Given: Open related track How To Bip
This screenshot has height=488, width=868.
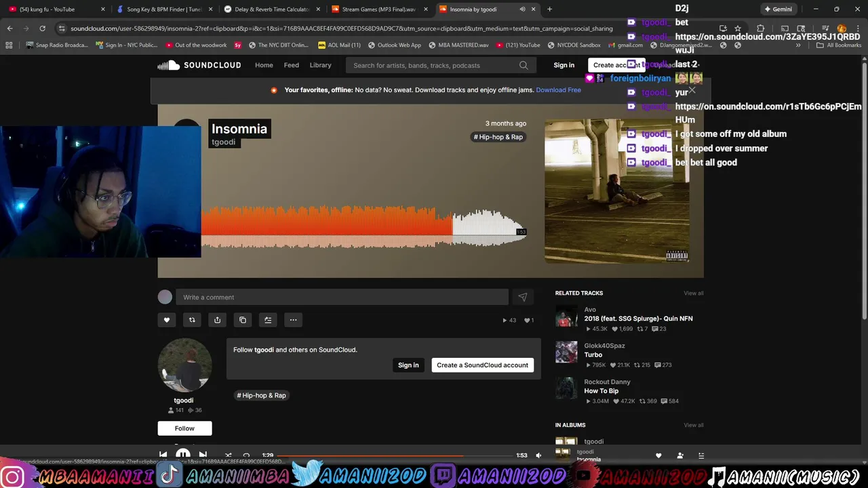Looking at the screenshot, I should tap(601, 391).
